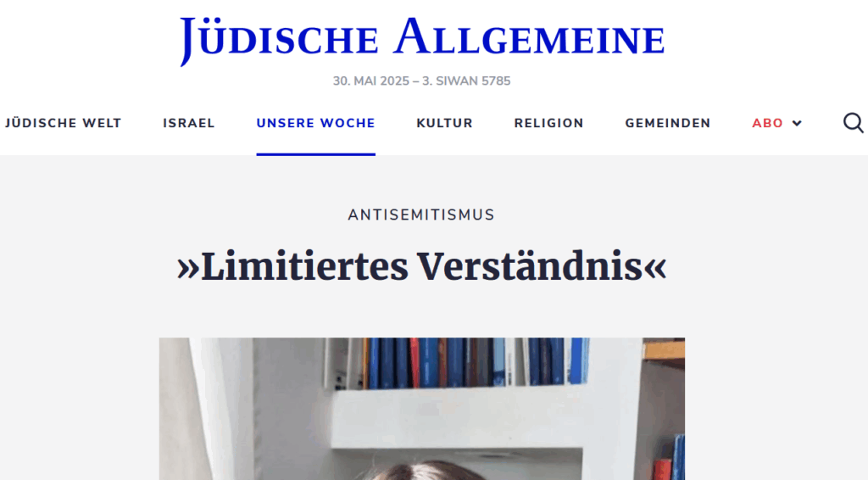Click the Hebrew date 3. Siwan 5785
Screen dimensions: 868x480
coord(466,81)
